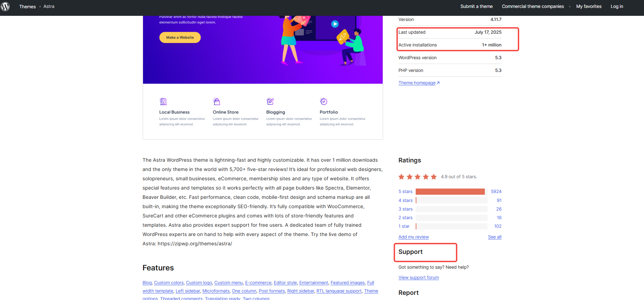Click Log in

(617, 7)
